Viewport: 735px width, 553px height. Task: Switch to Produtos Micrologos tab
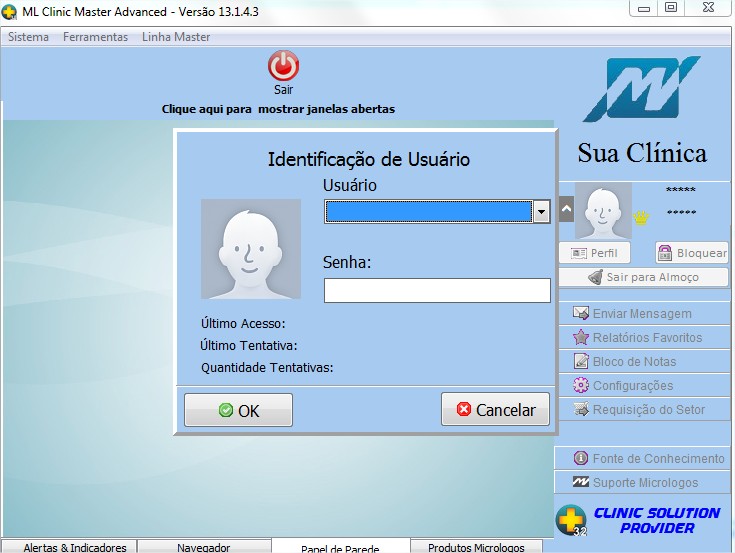tap(476, 547)
